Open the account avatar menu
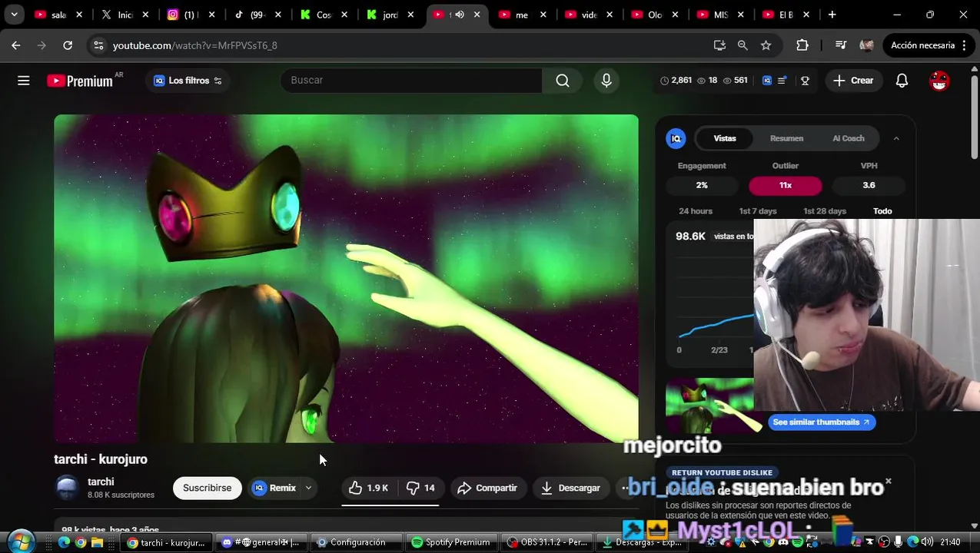This screenshot has height=553, width=980. pyautogui.click(x=939, y=81)
